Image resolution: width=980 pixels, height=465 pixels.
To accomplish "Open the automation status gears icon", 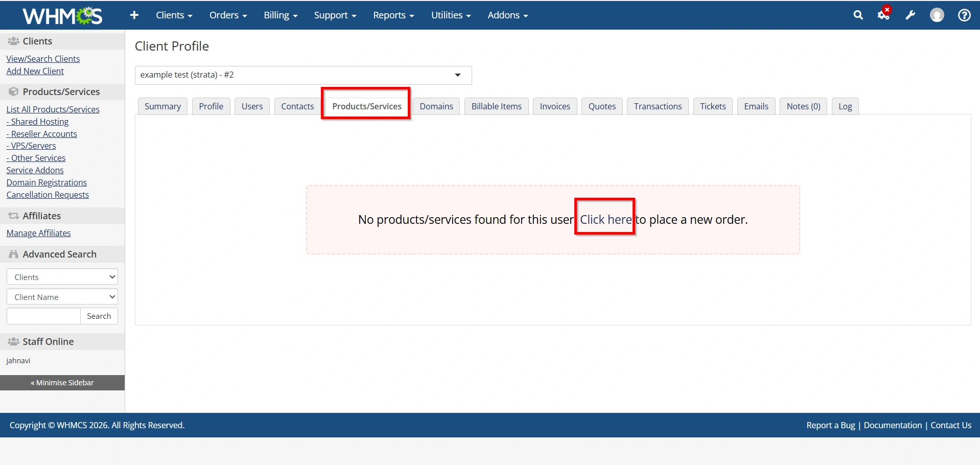I will pyautogui.click(x=884, y=14).
